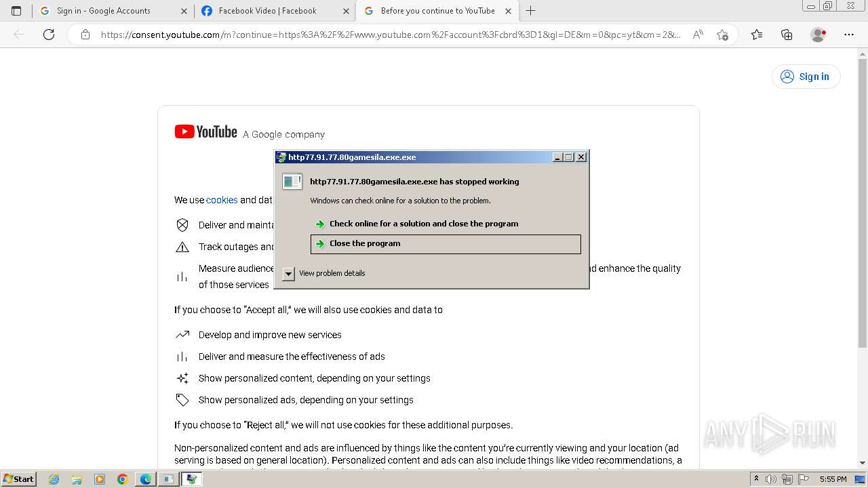
Task: Toggle Read aloud in address bar
Action: [x=698, y=35]
